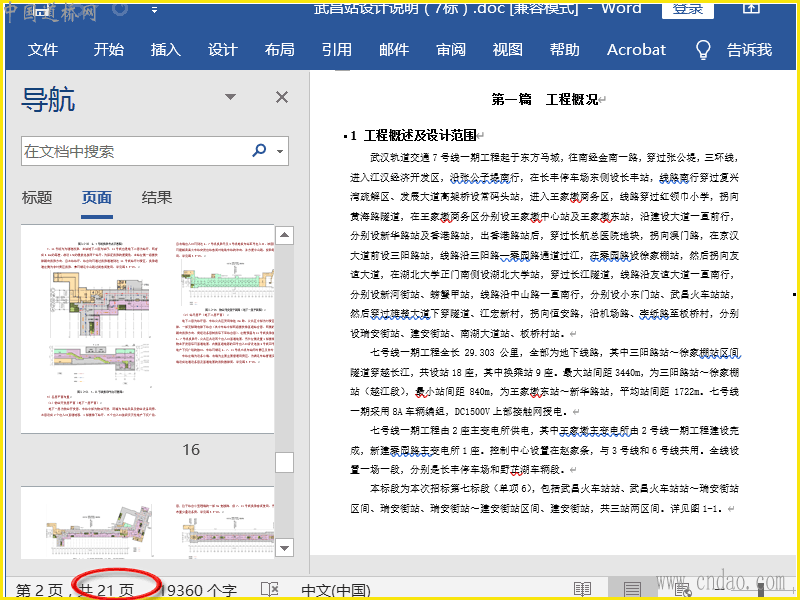Open the Acrobat ribbon tab
This screenshot has height=600, width=800.
pos(636,49)
